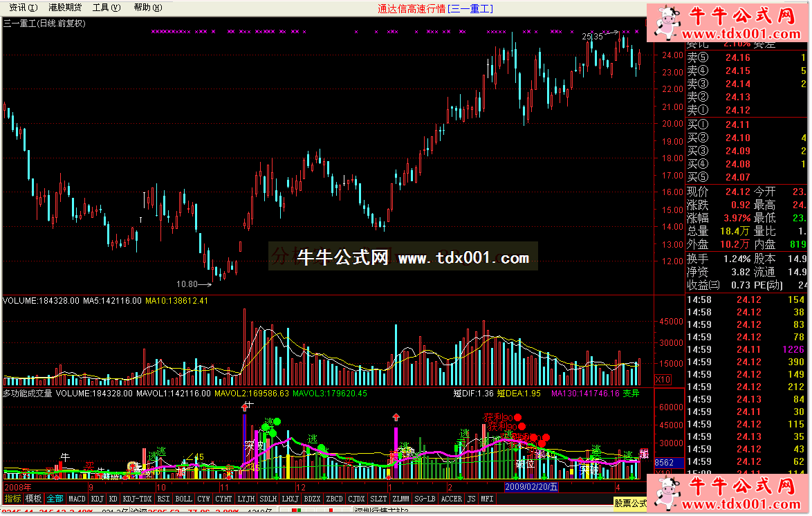Select the CJDX indicator tab
812x516 pixels.
pos(356,499)
